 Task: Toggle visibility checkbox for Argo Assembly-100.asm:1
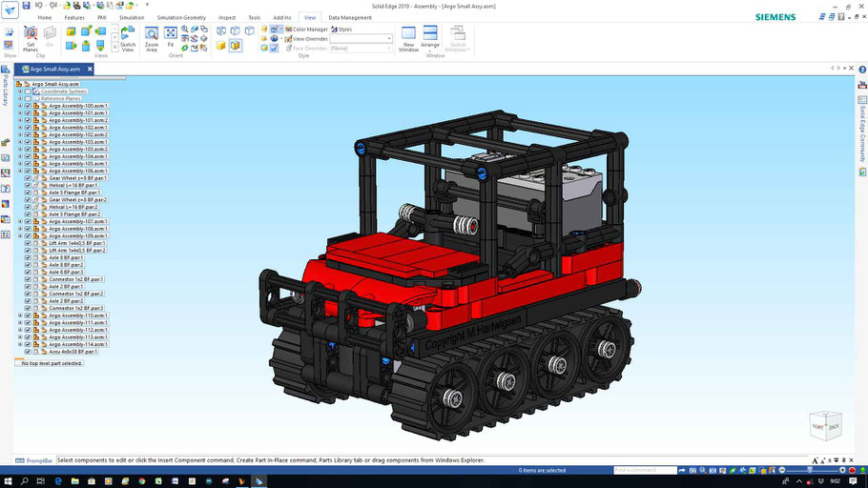[x=28, y=106]
